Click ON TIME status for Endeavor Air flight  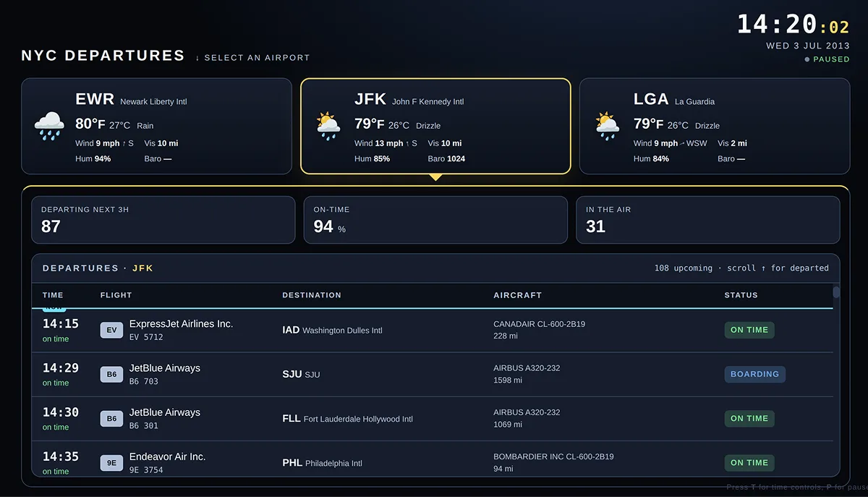point(749,462)
